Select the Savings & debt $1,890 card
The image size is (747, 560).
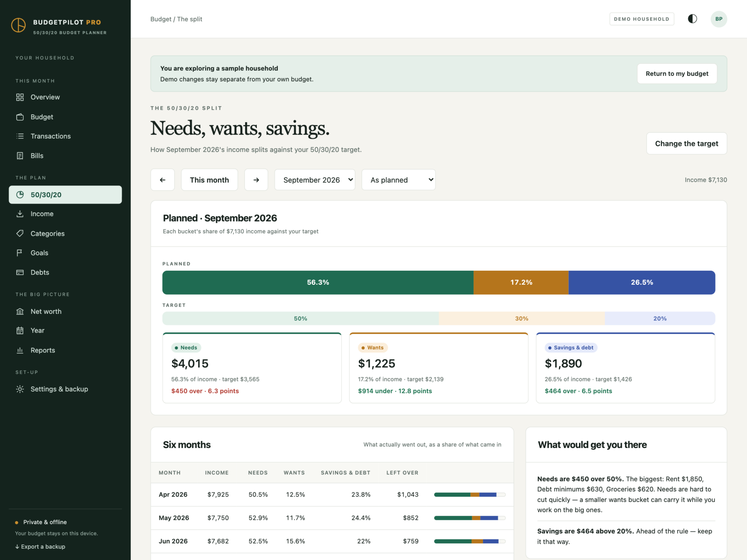tap(626, 368)
